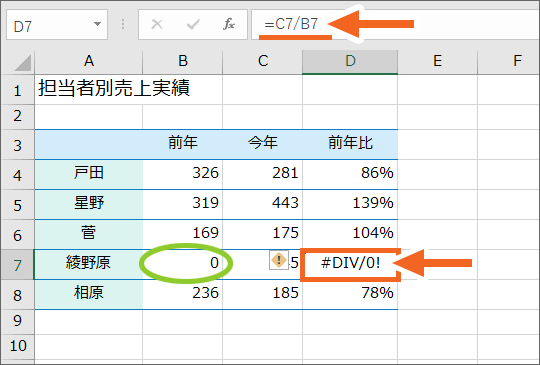540x365 pixels.
Task: Click the 104% cell
Action: (350, 234)
